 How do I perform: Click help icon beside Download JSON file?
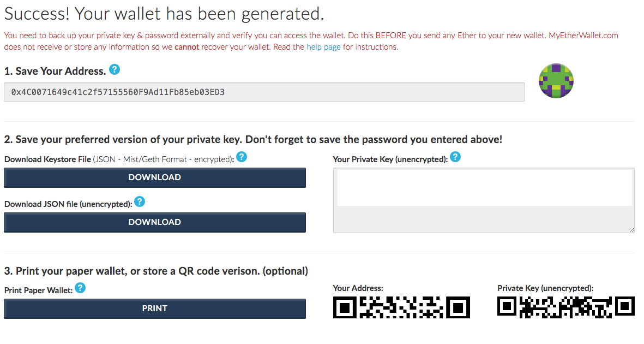point(140,201)
